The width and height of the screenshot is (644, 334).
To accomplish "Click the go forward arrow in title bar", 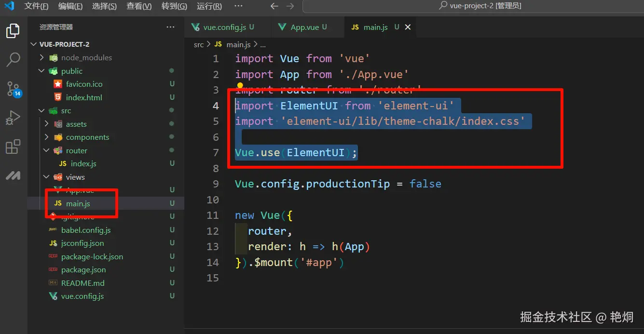I will [290, 6].
